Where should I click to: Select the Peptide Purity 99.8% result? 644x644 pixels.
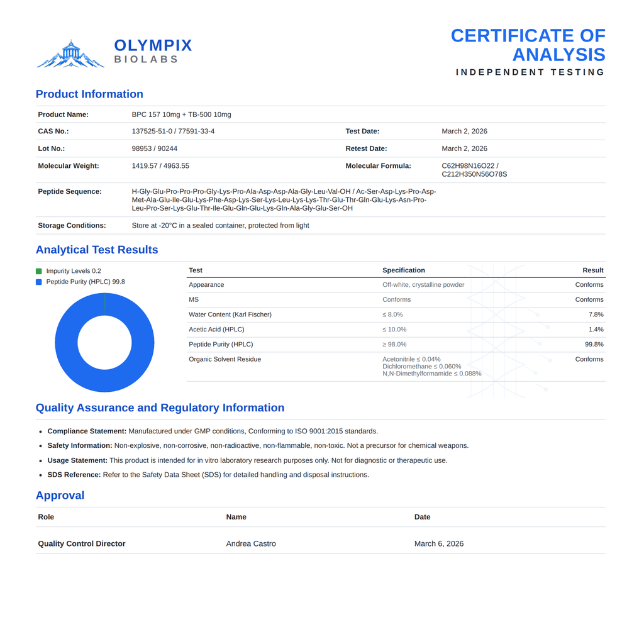[594, 344]
